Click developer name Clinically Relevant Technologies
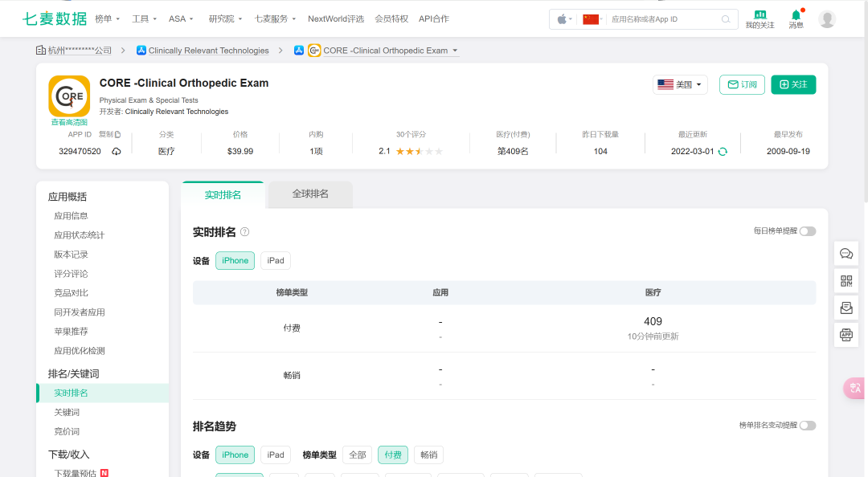 tap(177, 112)
